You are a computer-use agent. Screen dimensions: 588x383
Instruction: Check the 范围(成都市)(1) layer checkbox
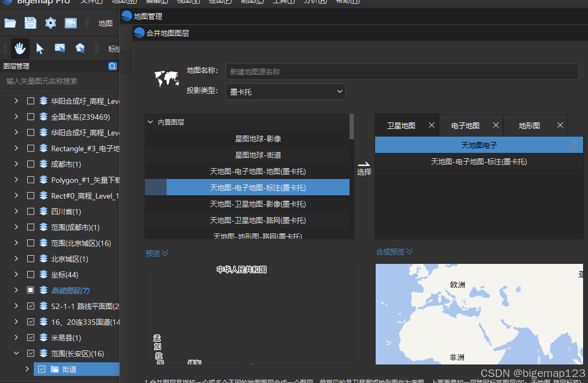tap(30, 227)
